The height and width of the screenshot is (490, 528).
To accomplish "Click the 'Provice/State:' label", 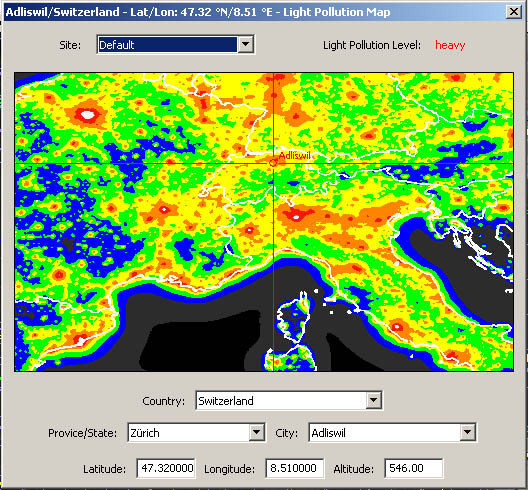I will point(82,433).
